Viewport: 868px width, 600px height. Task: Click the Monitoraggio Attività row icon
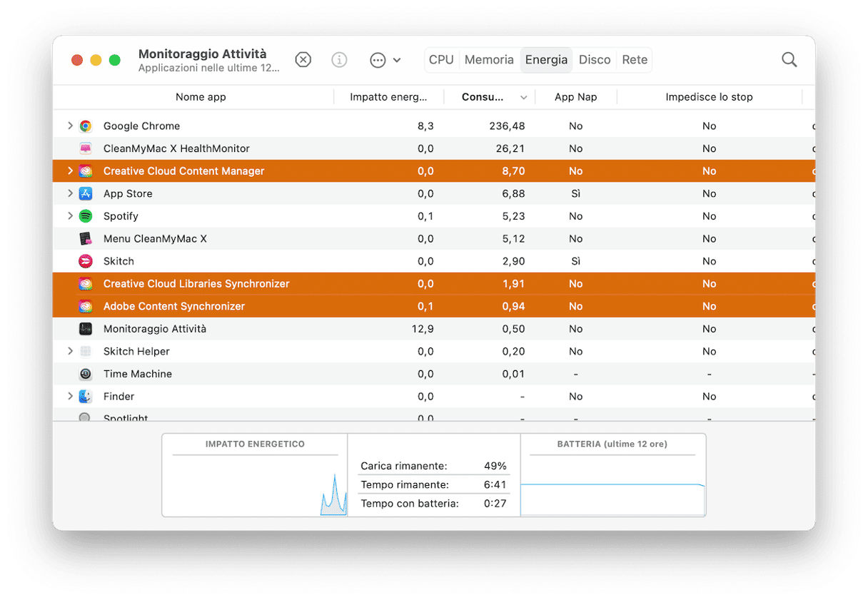86,329
